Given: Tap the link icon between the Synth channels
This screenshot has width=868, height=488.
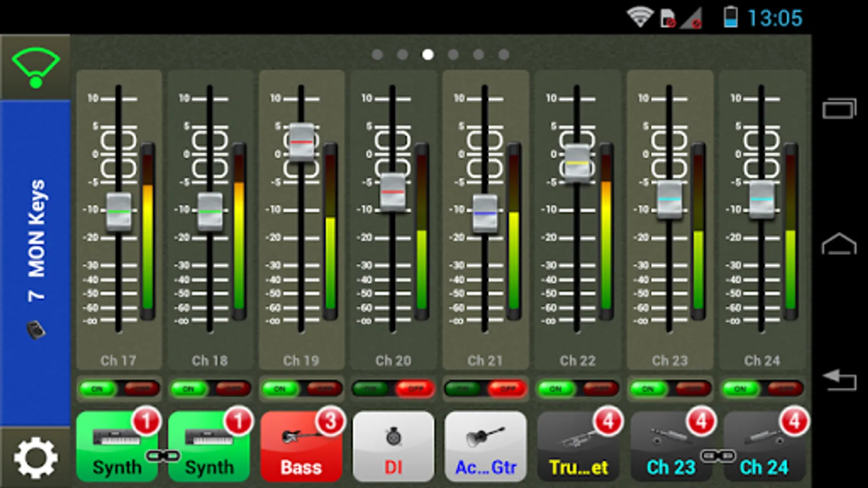Looking at the screenshot, I should pos(163,456).
